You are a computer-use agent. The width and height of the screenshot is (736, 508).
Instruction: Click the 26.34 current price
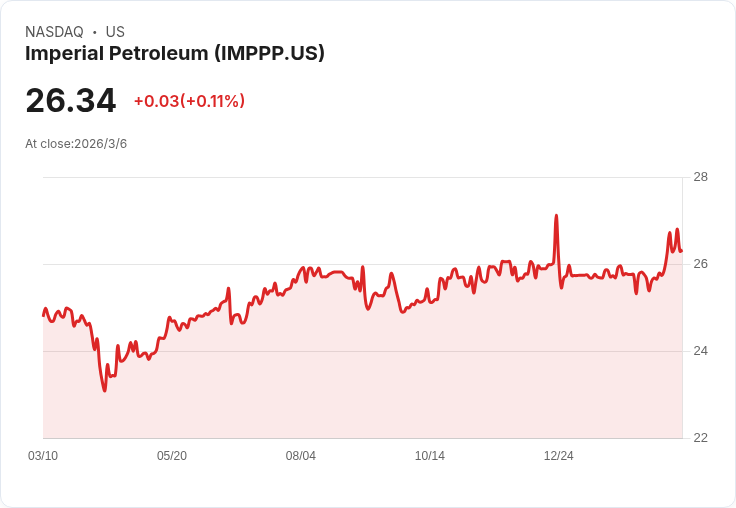click(x=70, y=101)
